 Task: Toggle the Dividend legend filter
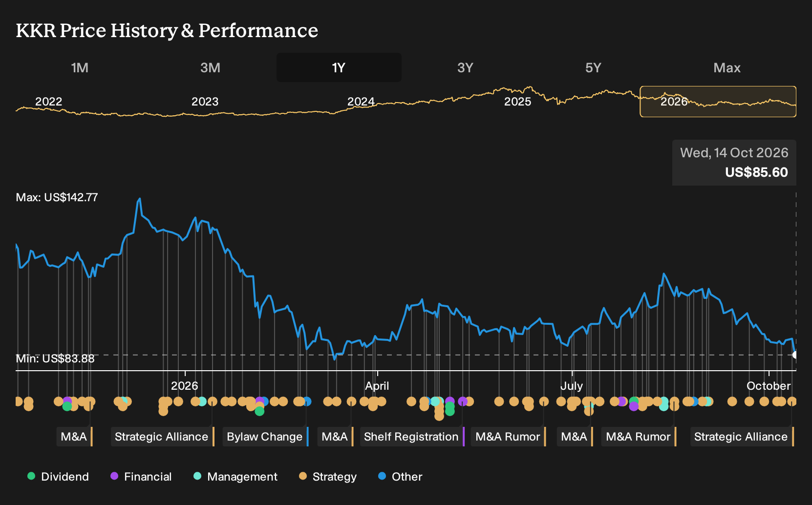coord(58,477)
